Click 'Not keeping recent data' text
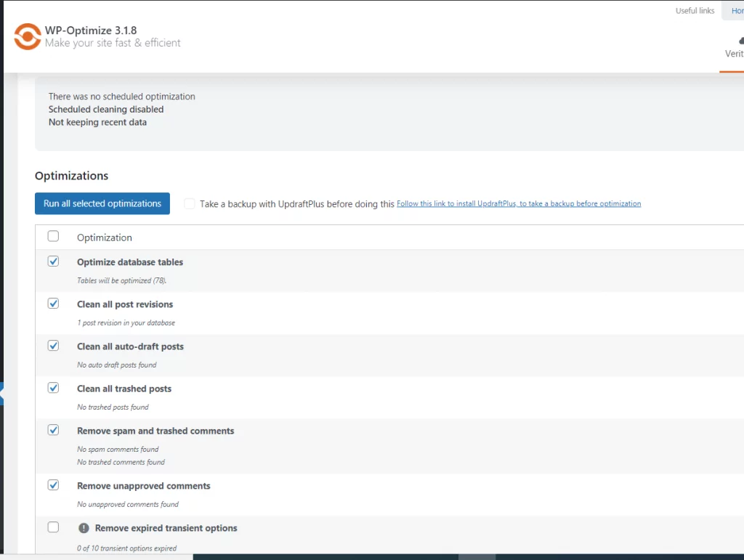 tap(97, 122)
